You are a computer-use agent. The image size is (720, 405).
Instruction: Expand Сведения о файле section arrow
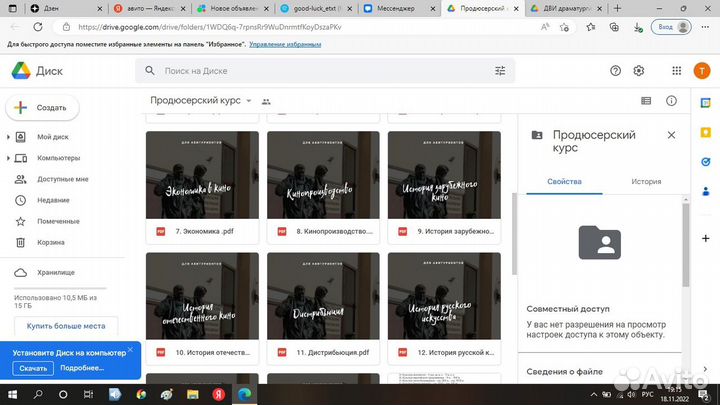705,369
